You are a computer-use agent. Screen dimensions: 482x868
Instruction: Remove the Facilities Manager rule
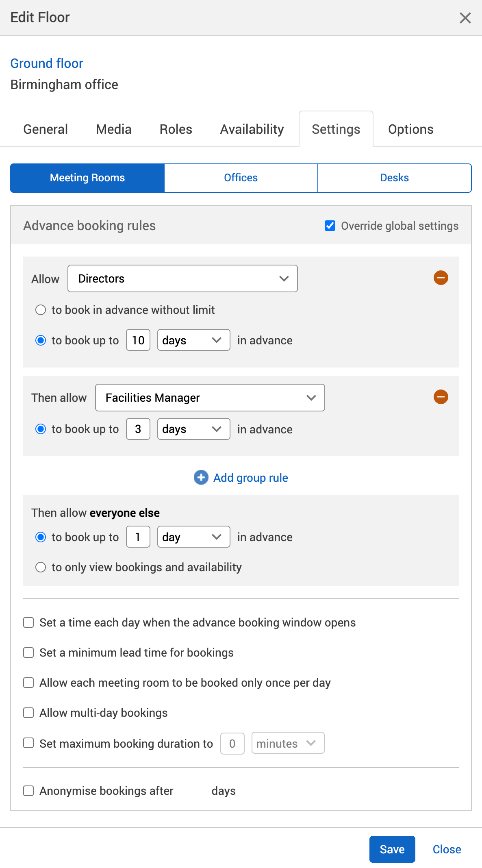coord(441,397)
